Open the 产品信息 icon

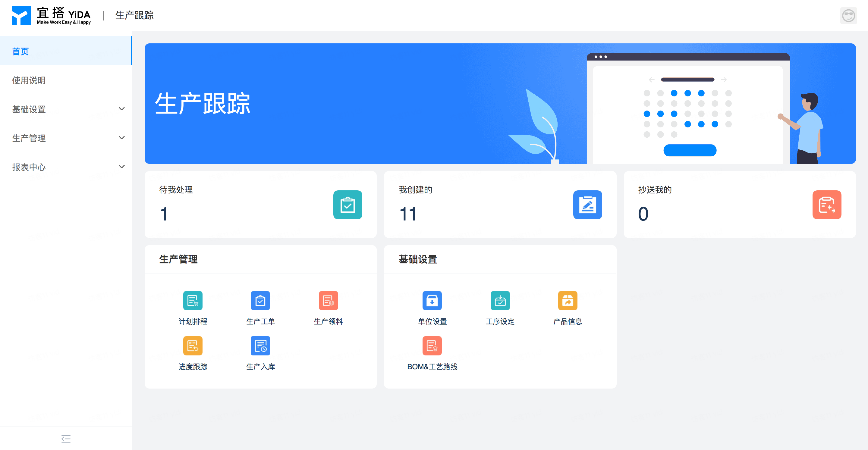pyautogui.click(x=568, y=300)
